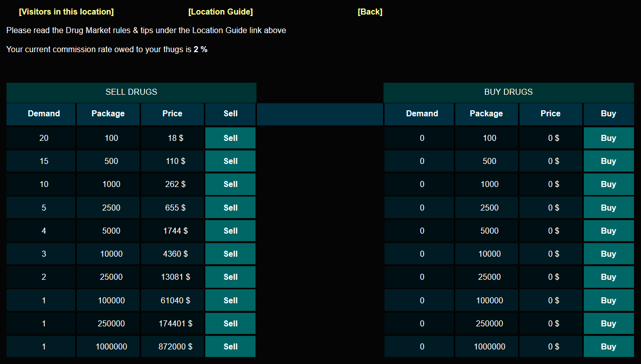Sell the 1000000 package for 872000 $

click(230, 346)
